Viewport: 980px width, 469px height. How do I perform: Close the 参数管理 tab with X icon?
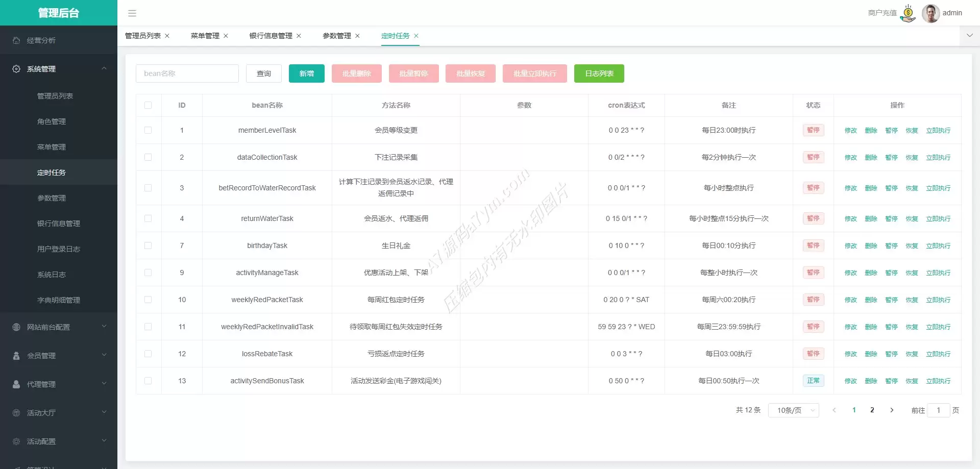pyautogui.click(x=357, y=36)
